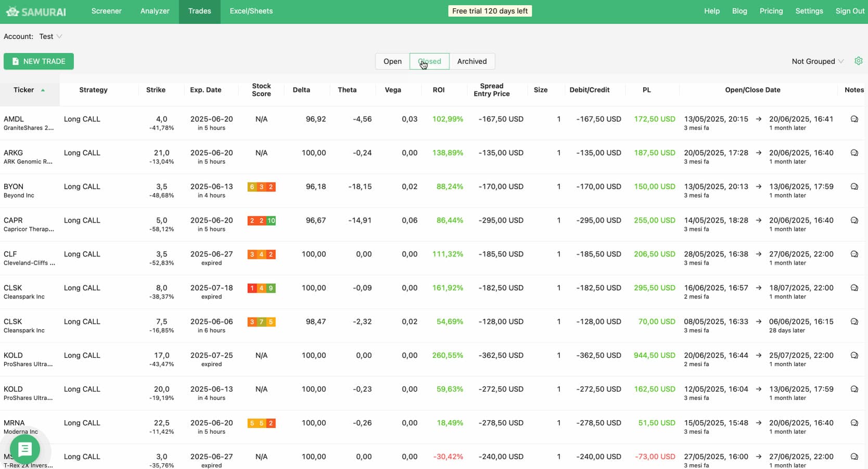Open notes icon in CAPR row
The image size is (868, 469).
[854, 220]
